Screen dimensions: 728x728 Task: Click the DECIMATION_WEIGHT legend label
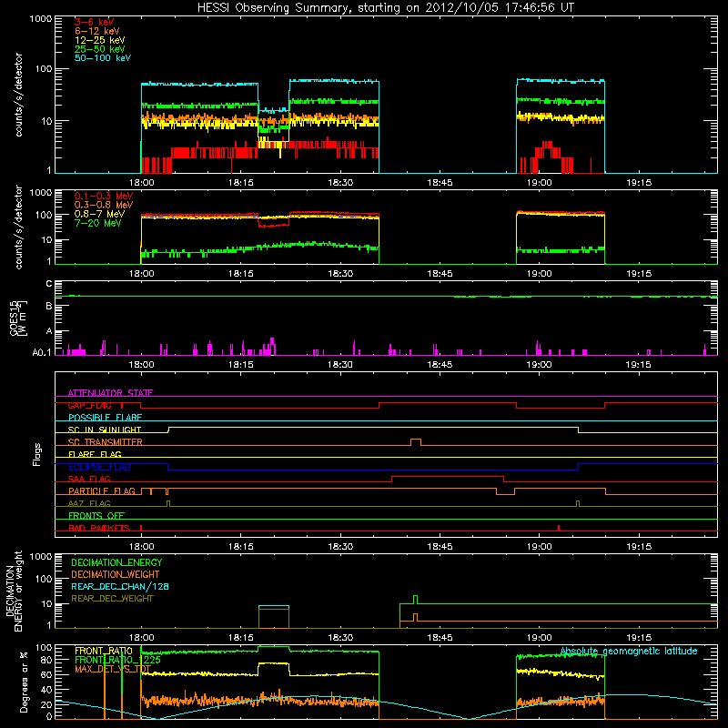coord(116,574)
